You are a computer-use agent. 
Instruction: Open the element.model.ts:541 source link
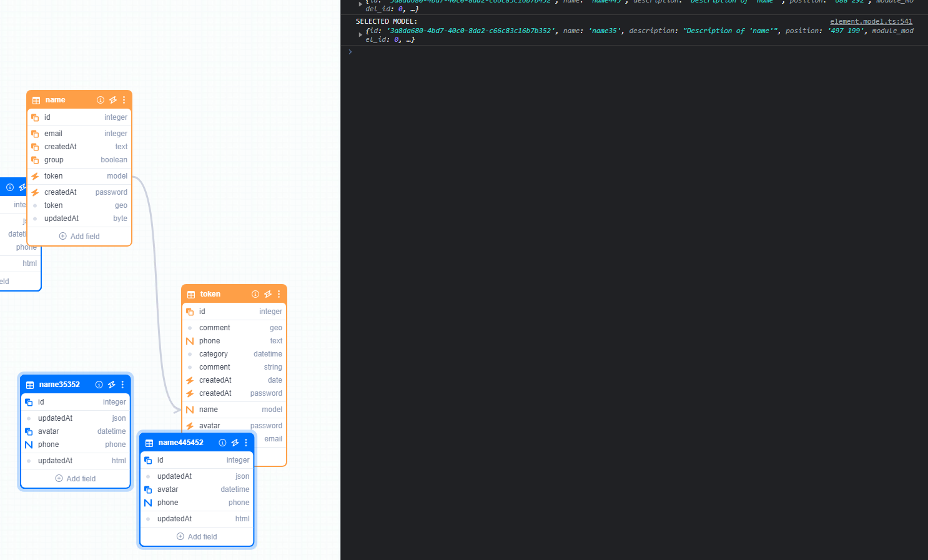(871, 21)
